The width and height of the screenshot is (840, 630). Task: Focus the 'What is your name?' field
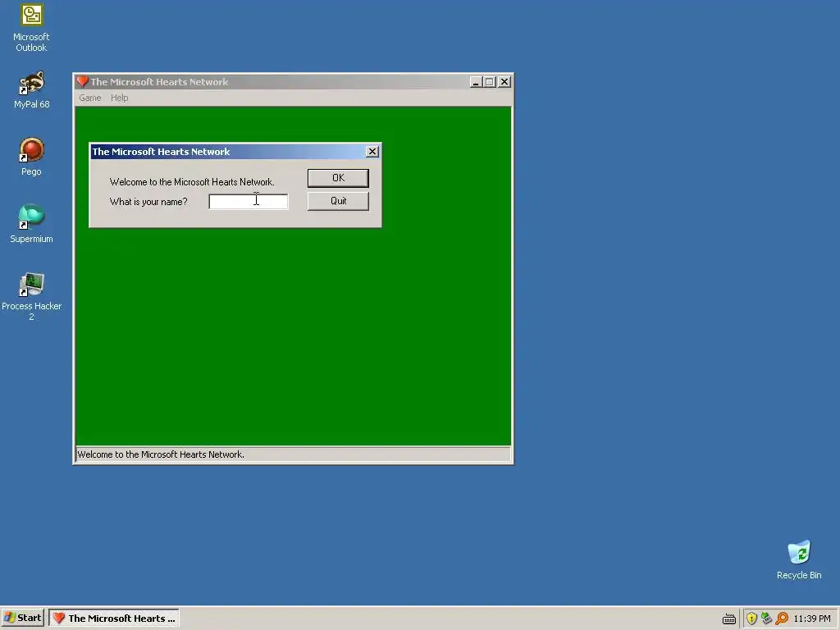coord(248,202)
